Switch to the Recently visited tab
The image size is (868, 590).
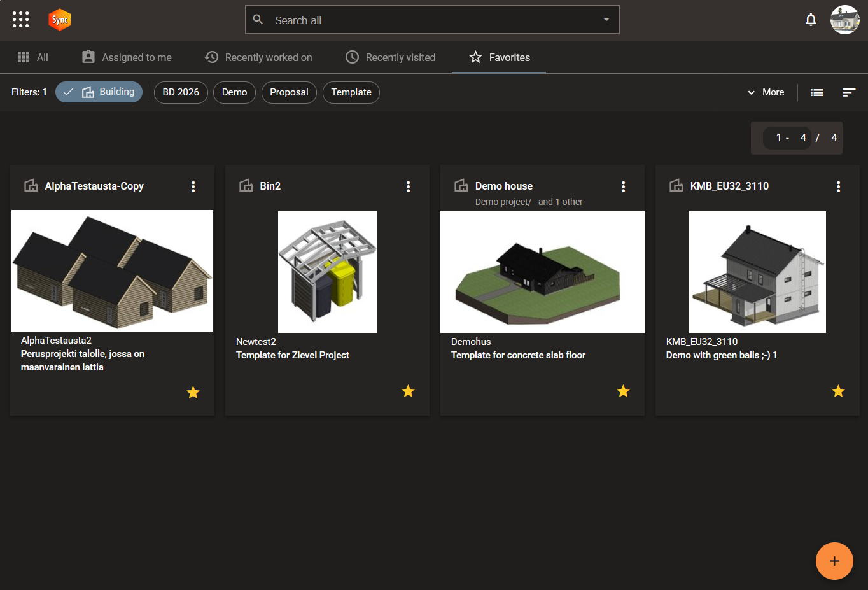pos(390,57)
